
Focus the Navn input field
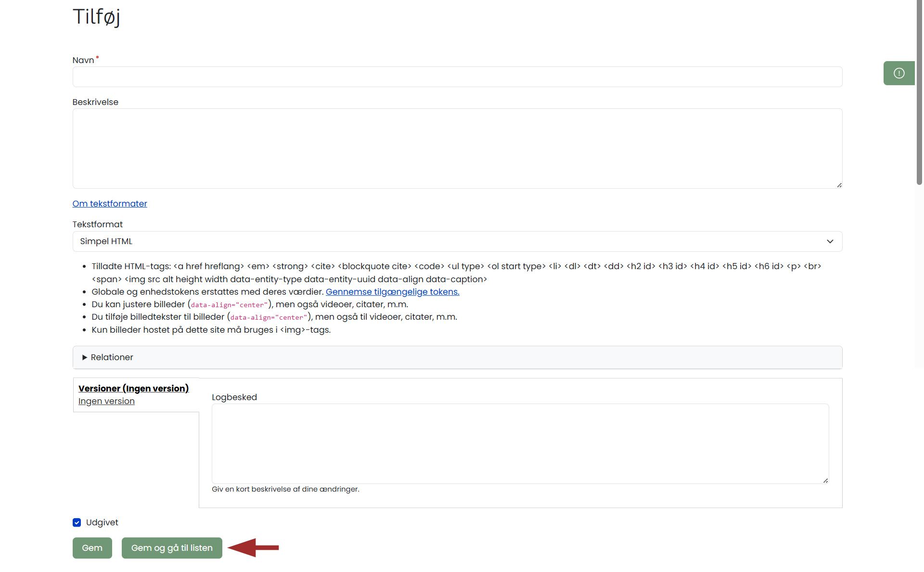pyautogui.click(x=457, y=77)
